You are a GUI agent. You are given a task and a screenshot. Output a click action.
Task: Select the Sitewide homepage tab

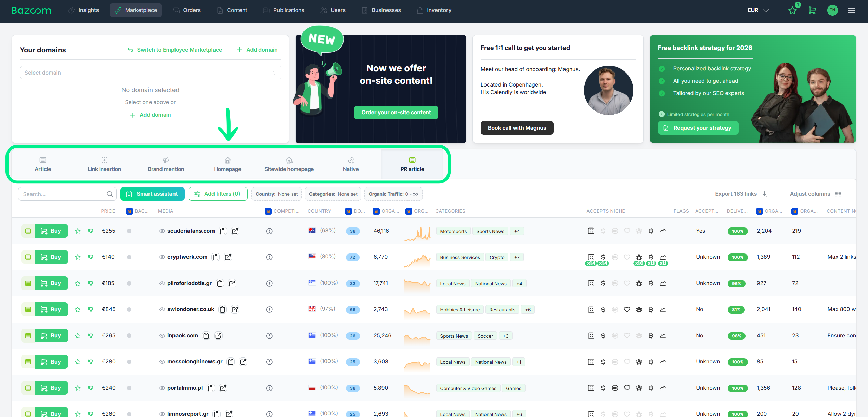point(289,165)
